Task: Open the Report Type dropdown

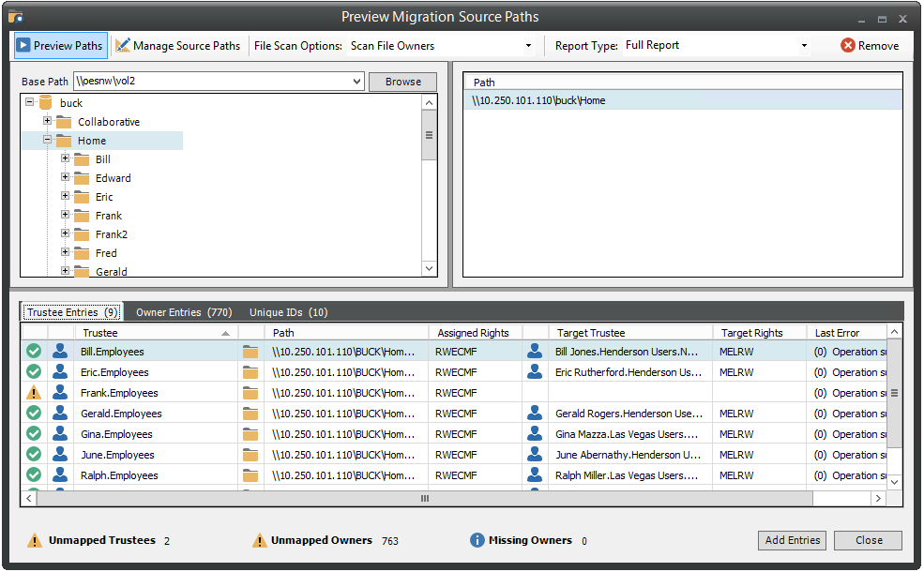Action: pyautogui.click(x=804, y=45)
